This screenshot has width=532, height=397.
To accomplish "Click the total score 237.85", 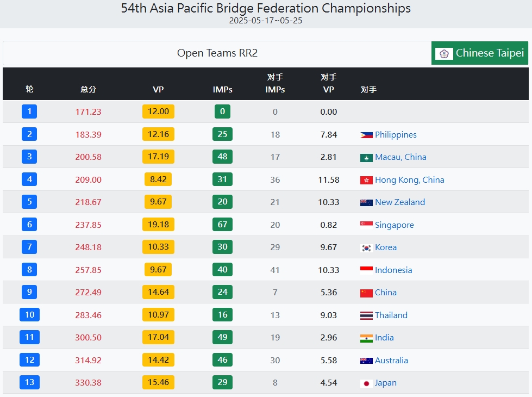I will click(88, 225).
